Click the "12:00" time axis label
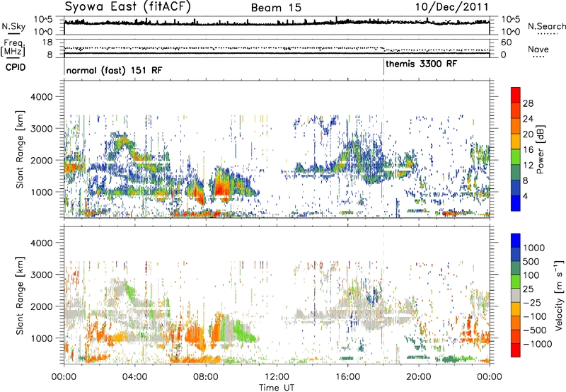 277,377
